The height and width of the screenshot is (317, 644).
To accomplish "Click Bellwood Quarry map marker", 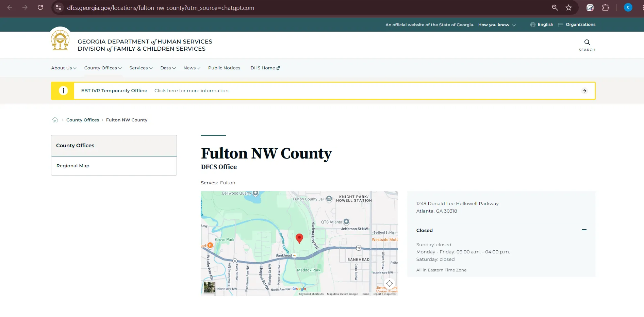I will pyautogui.click(x=255, y=193).
